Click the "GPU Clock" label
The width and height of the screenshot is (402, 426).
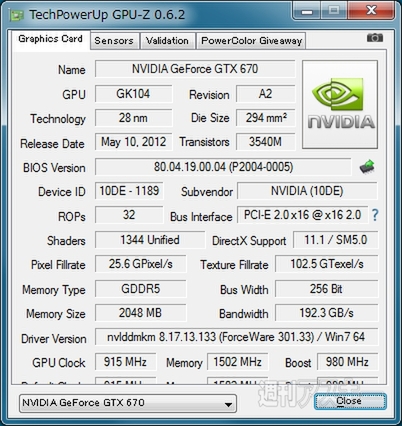pos(59,363)
